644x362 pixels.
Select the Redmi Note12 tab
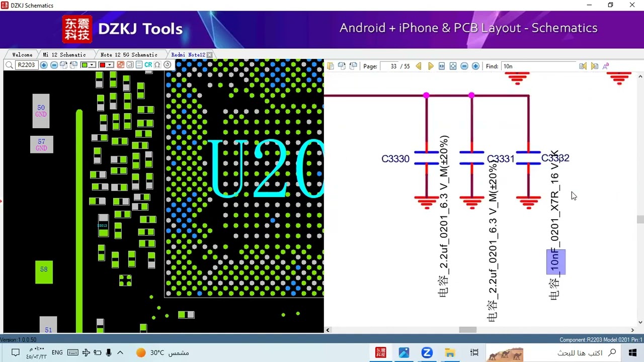pyautogui.click(x=188, y=54)
